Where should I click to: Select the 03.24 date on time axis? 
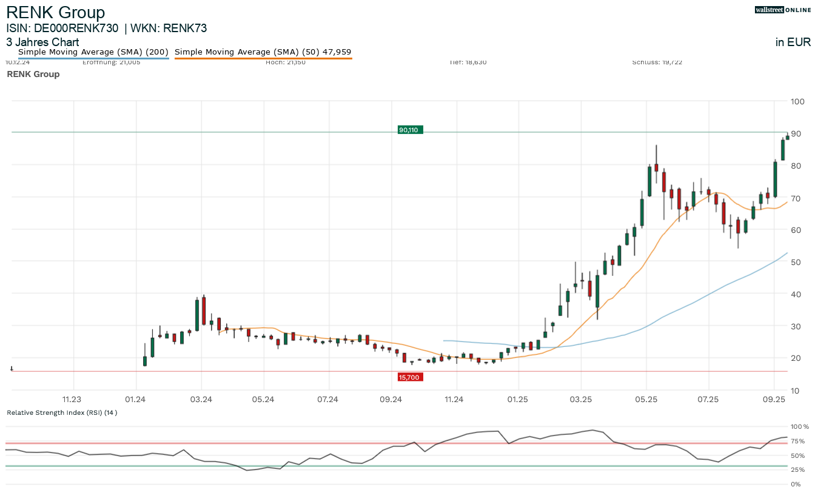201,399
